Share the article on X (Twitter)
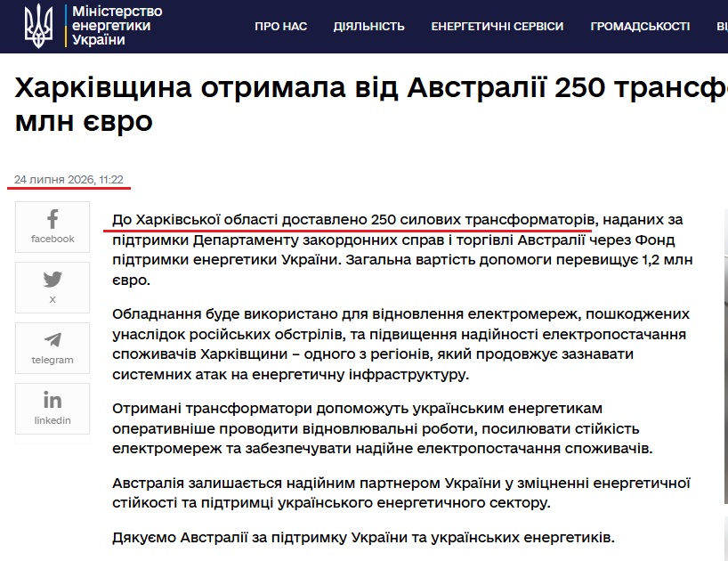 (x=53, y=288)
